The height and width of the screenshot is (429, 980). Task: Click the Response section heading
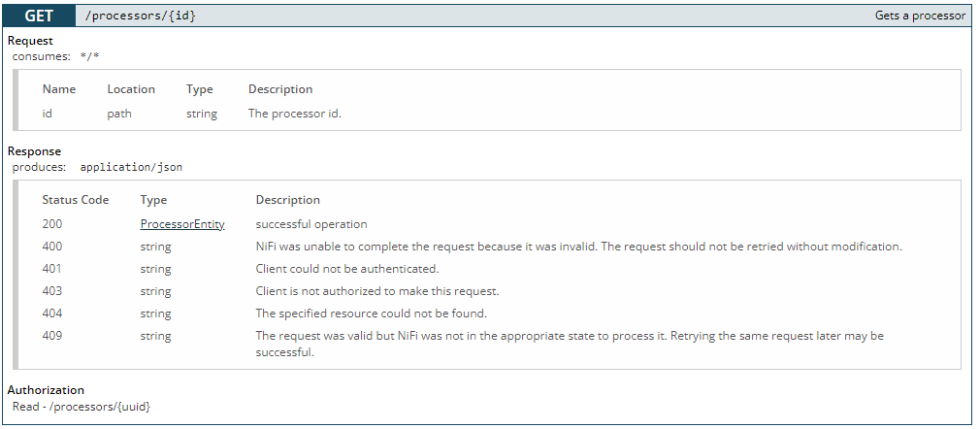pos(34,151)
